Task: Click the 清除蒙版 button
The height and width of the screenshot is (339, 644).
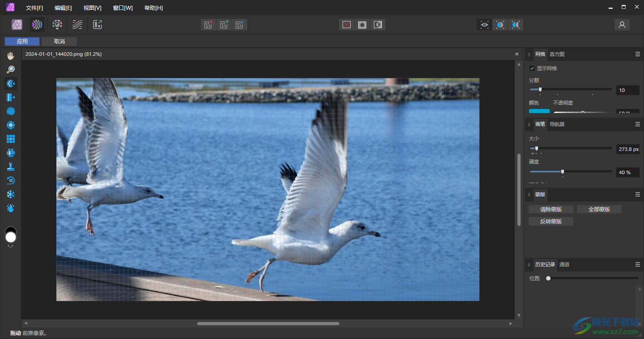Action: coord(551,209)
